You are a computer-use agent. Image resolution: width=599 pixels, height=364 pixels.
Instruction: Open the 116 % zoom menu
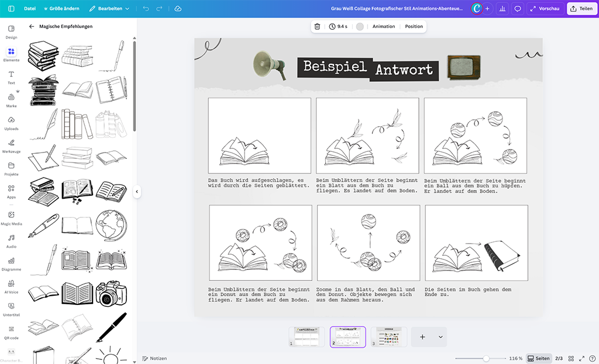coord(515,358)
